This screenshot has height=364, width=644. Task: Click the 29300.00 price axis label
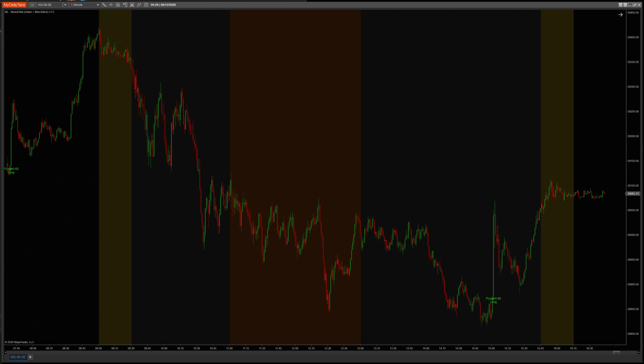point(633,87)
